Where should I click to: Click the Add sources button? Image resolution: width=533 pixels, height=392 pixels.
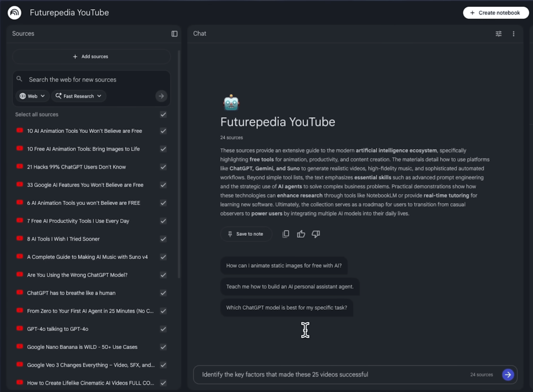point(91,56)
